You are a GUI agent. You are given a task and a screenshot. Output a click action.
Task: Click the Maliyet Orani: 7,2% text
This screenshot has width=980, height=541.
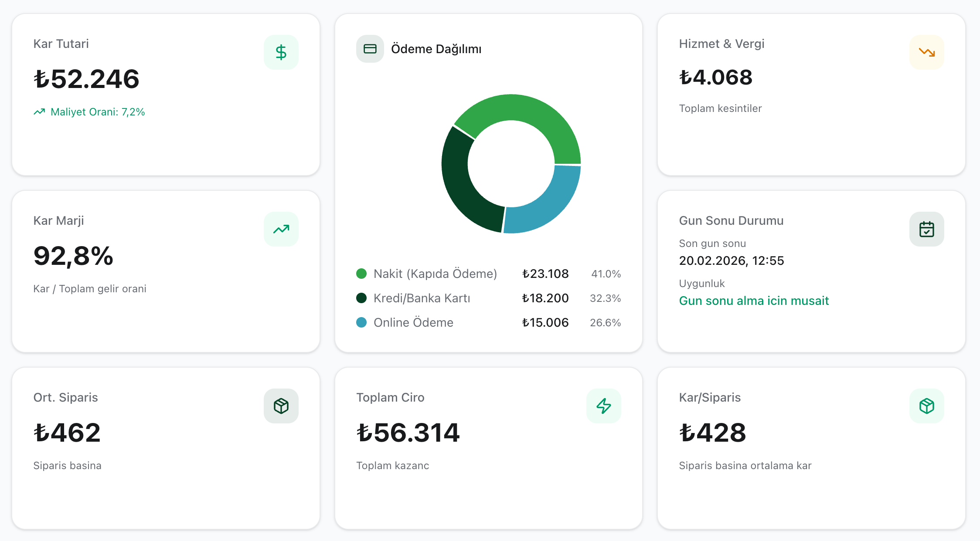(98, 112)
